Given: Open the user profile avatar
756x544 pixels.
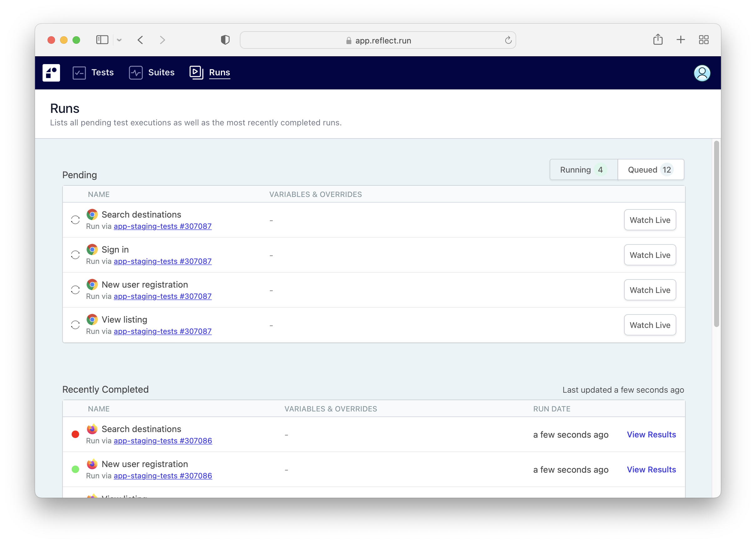Looking at the screenshot, I should point(702,73).
